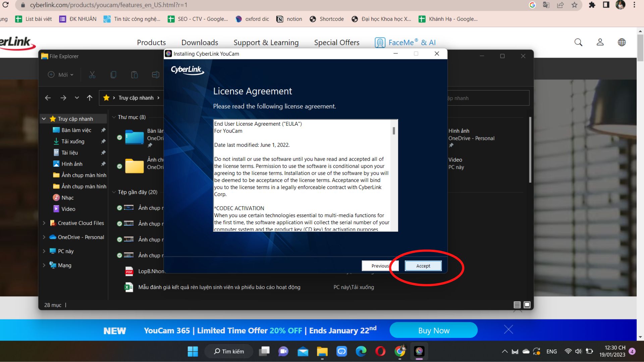This screenshot has height=362, width=644.
Task: Open the 'oxford dic' bookmark
Action: (x=252, y=19)
